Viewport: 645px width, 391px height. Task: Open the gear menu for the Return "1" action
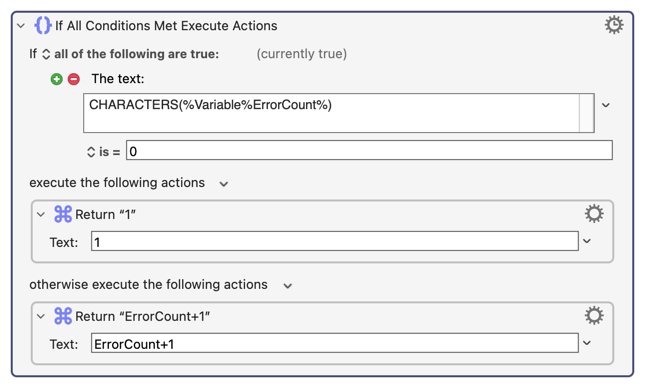[x=594, y=214]
